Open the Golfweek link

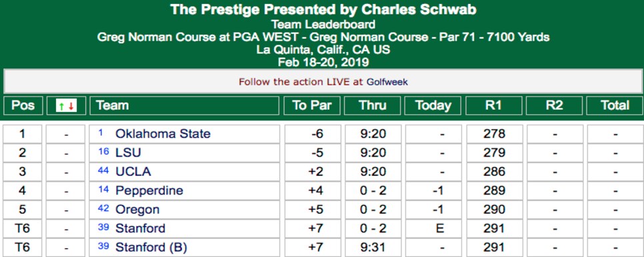(x=387, y=82)
